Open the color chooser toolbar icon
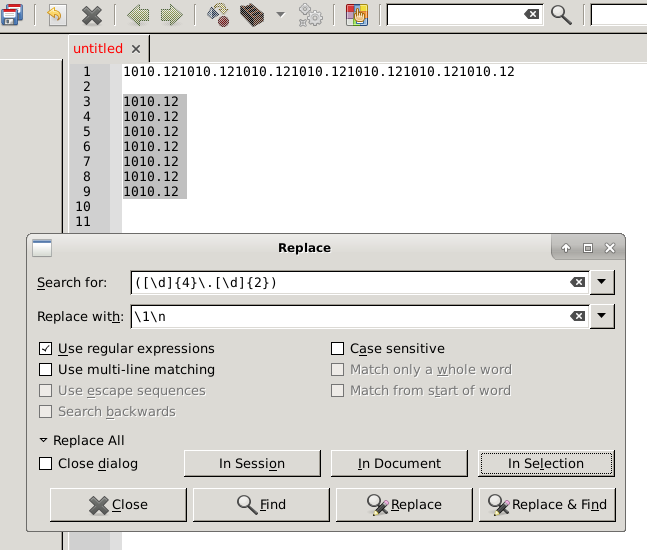The image size is (647, 550). (x=357, y=15)
